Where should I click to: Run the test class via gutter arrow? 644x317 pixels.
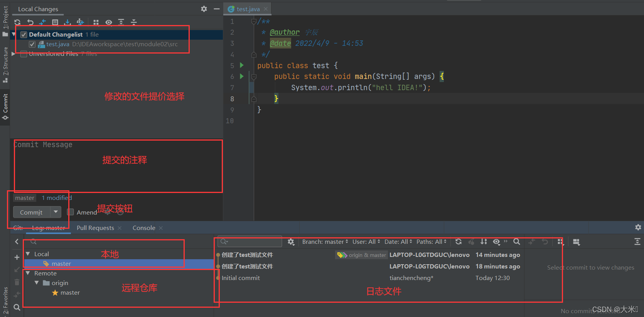[242, 65]
